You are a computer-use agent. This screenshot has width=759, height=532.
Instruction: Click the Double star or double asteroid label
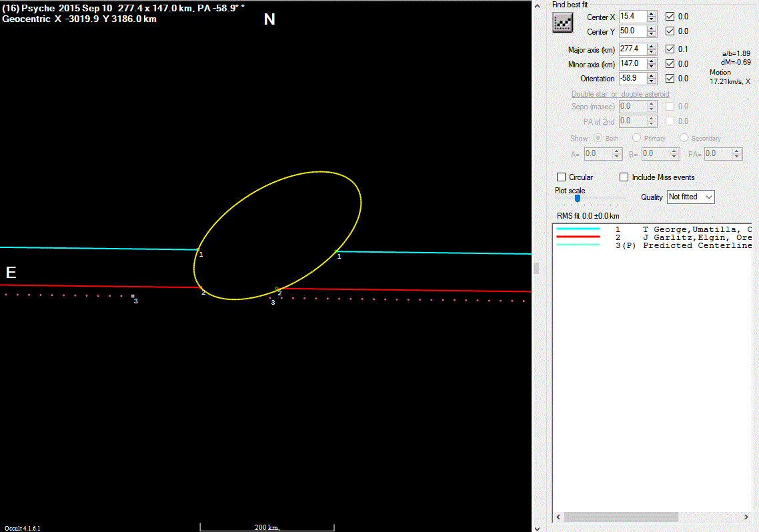tap(620, 94)
